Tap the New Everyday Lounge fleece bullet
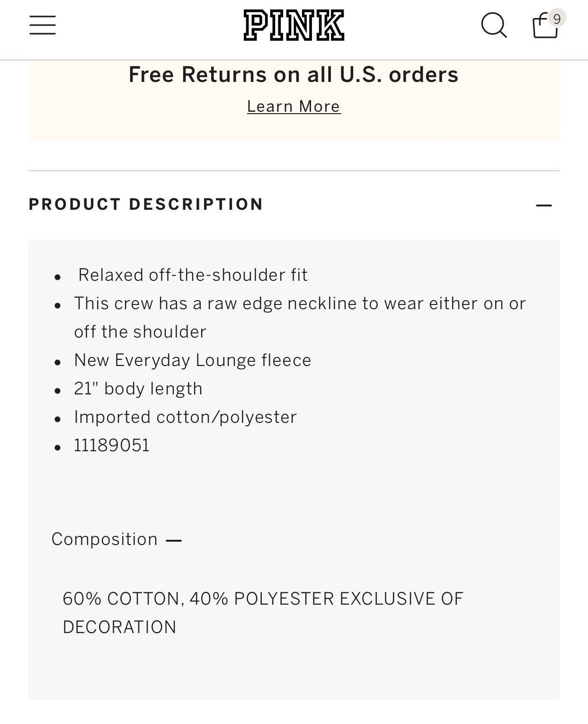The height and width of the screenshot is (724, 588). (x=193, y=360)
